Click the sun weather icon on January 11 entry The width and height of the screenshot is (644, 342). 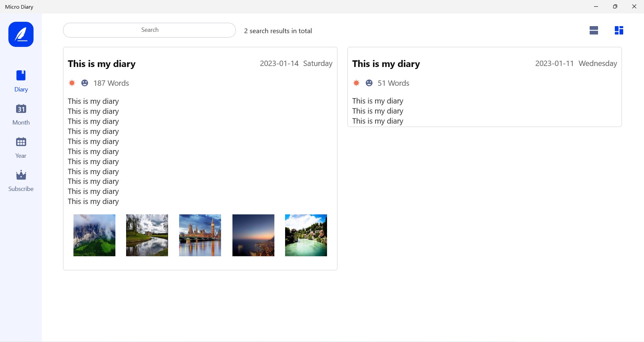tap(356, 83)
